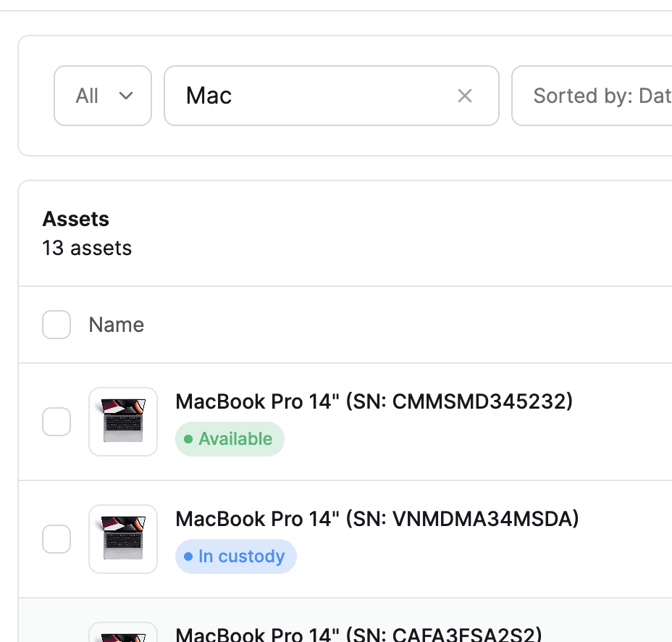This screenshot has height=642, width=672.
Task: Click the 13 assets count text
Action: tap(87, 248)
